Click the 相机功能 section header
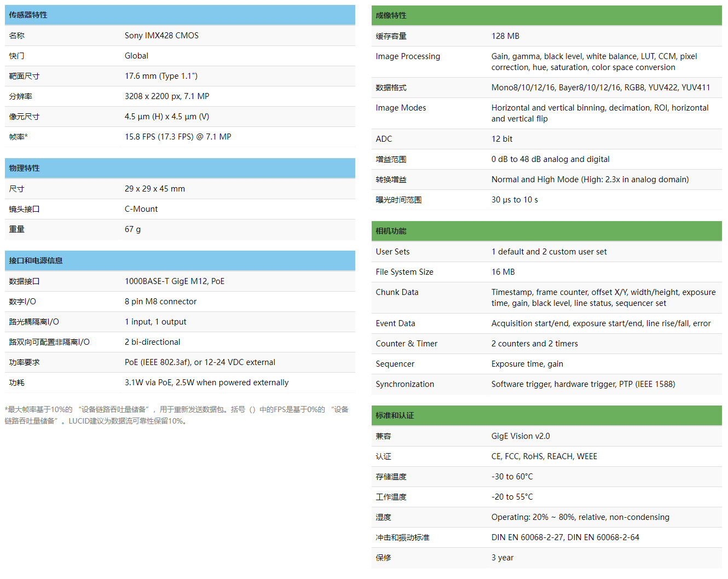The width and height of the screenshot is (728, 579). click(x=391, y=231)
